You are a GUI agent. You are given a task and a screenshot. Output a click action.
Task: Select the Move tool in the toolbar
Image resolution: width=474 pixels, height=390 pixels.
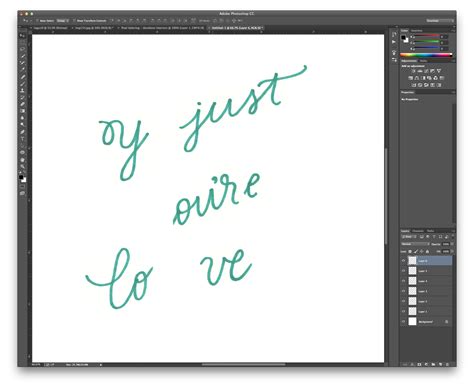[x=22, y=35]
